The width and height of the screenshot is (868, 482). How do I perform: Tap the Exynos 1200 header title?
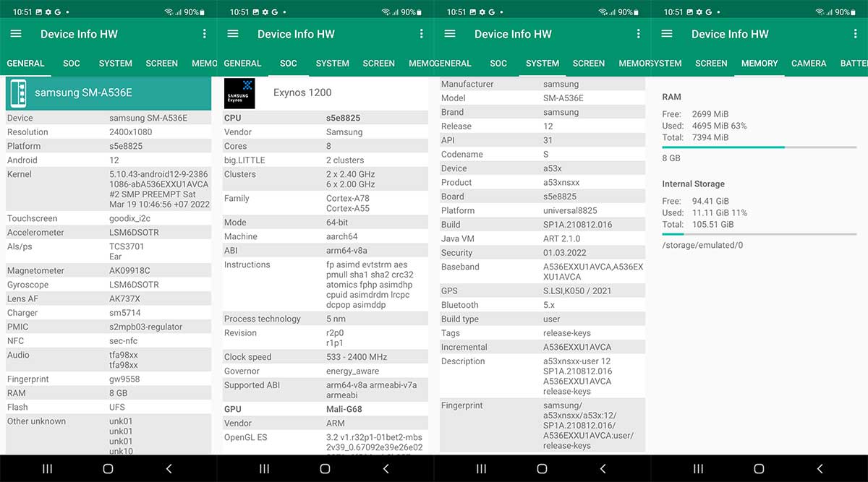coord(304,92)
